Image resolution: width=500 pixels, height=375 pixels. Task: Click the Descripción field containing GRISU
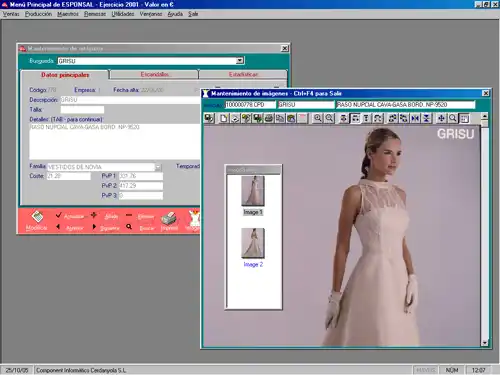coord(130,100)
